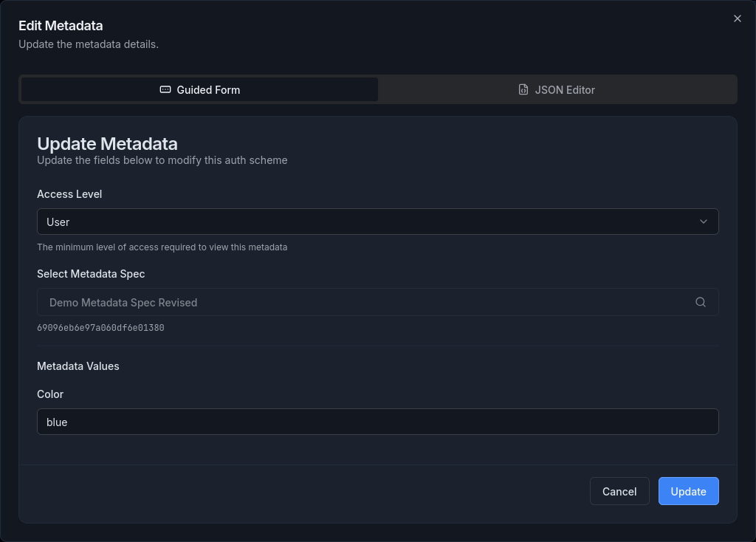
Task: Click the Update Metadata card heading
Action: point(107,143)
